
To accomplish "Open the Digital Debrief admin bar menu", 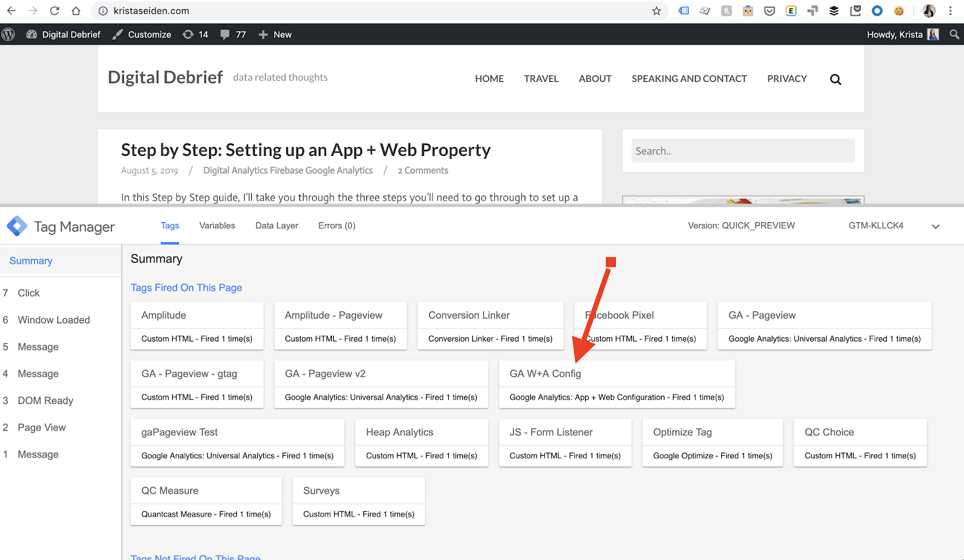I will [x=63, y=34].
